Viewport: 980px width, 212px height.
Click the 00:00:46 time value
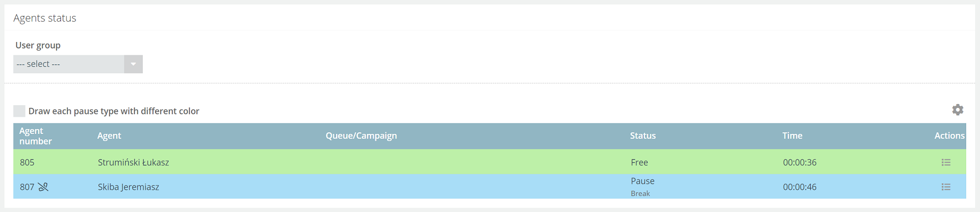(800, 186)
